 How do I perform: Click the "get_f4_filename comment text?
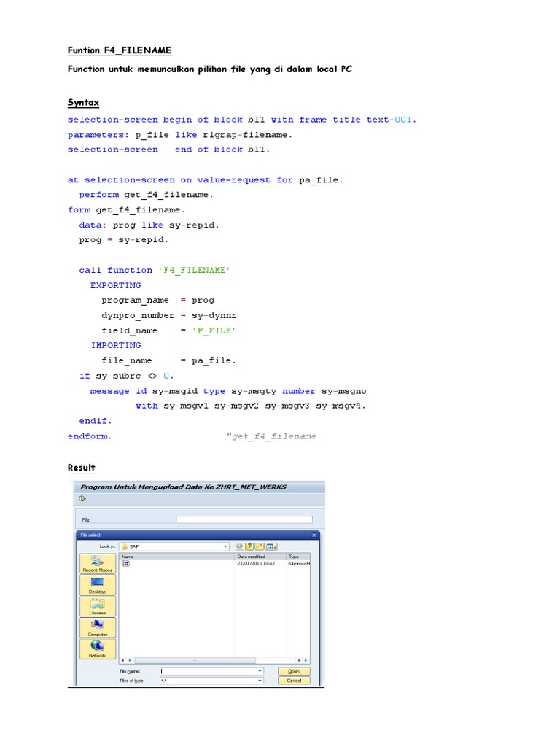pyautogui.click(x=271, y=436)
